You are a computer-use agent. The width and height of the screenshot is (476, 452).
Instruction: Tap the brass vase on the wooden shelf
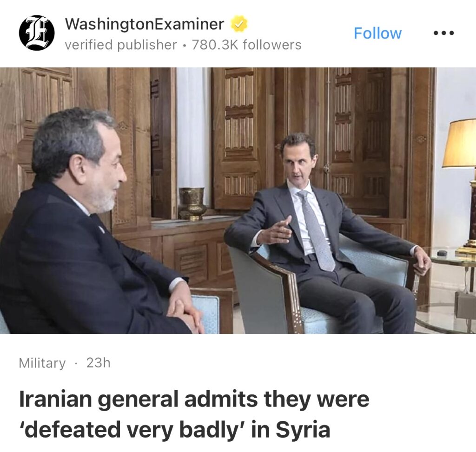pyautogui.click(x=192, y=203)
